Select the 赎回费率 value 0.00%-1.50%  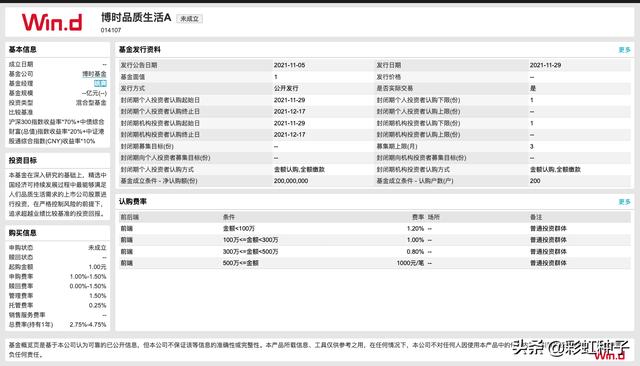[88, 286]
